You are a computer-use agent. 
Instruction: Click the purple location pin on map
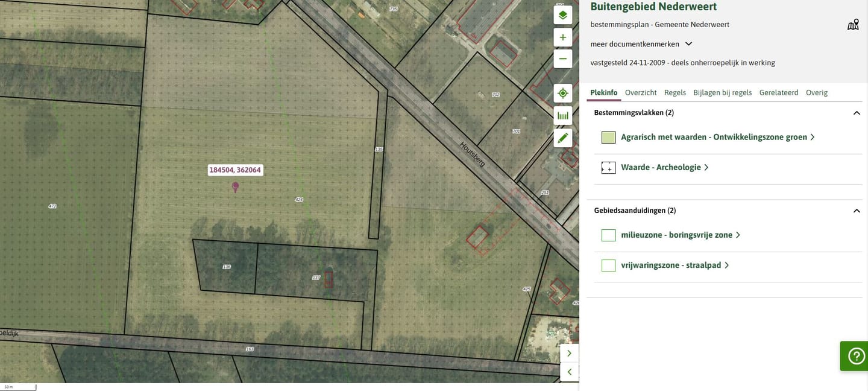[235, 187]
